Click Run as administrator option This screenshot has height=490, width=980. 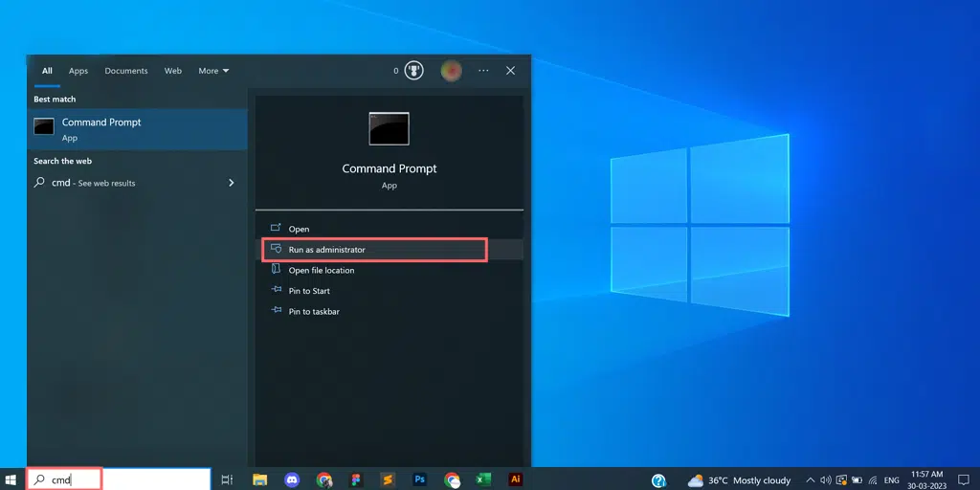pyautogui.click(x=326, y=250)
